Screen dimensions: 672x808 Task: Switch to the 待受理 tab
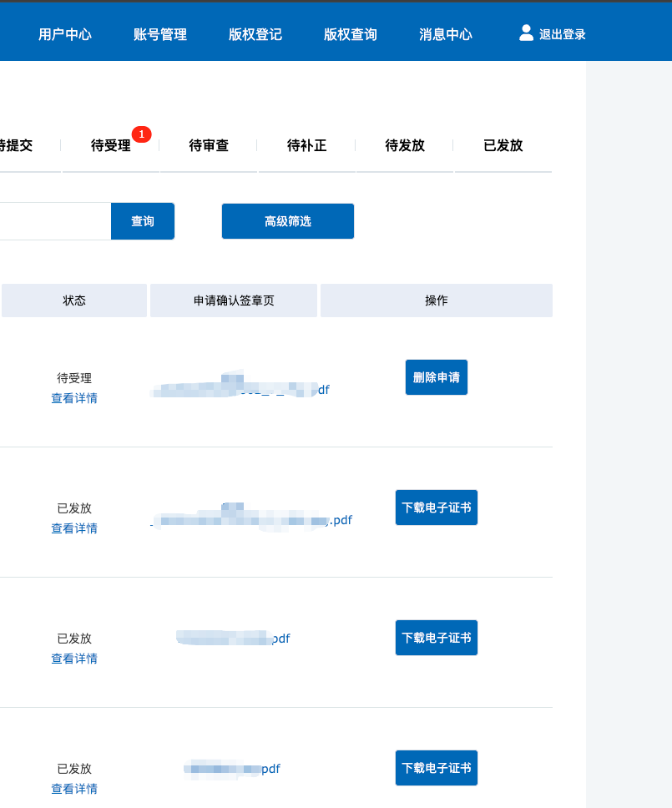tap(111, 145)
